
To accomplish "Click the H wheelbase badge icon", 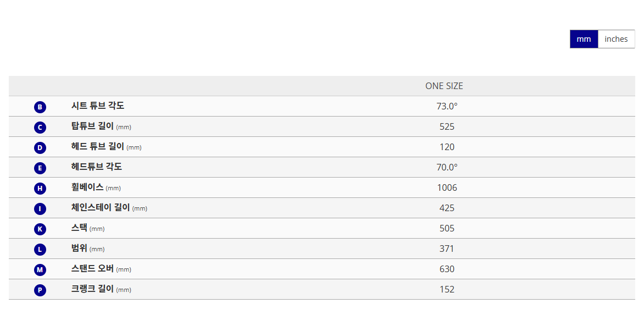I will (x=40, y=188).
